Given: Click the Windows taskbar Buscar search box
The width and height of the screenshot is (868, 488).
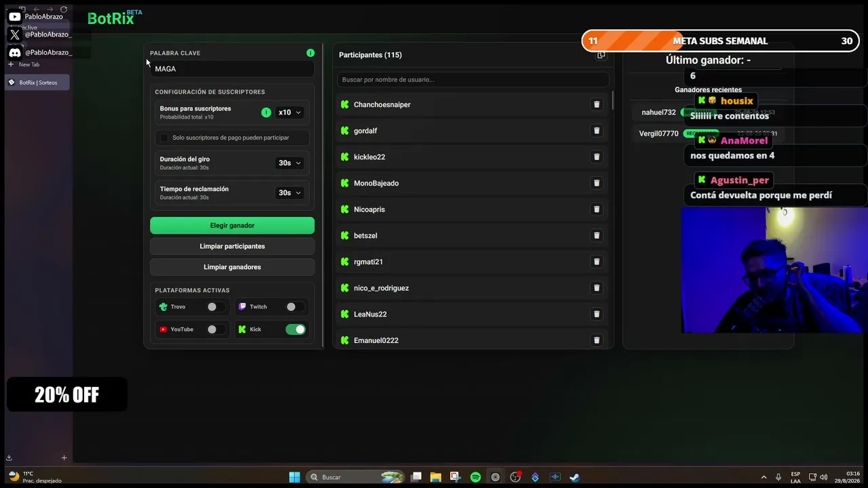Looking at the screenshot, I should click(x=357, y=477).
